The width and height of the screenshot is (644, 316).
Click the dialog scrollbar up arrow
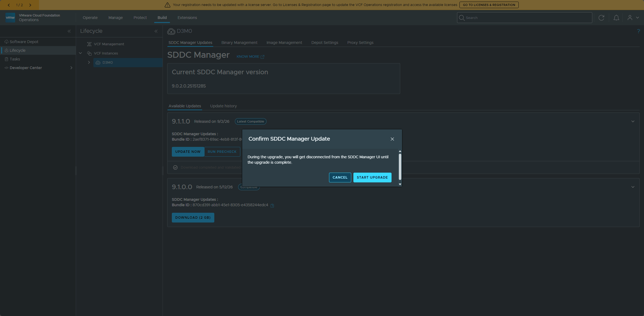[400, 151]
